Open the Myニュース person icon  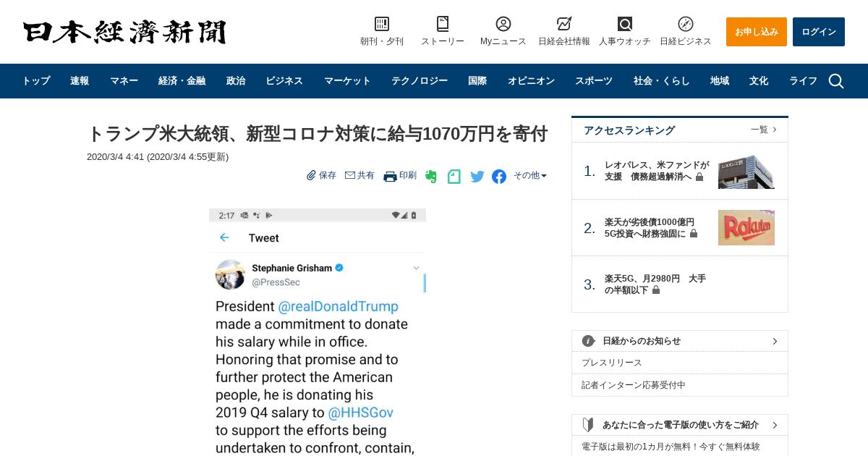pyautogui.click(x=503, y=24)
